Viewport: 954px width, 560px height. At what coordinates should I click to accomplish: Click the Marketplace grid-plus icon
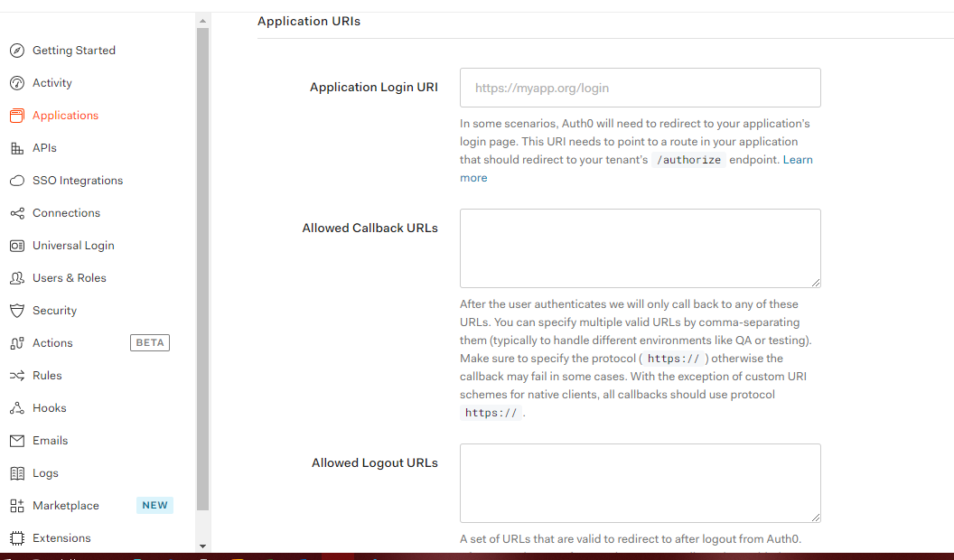point(17,506)
